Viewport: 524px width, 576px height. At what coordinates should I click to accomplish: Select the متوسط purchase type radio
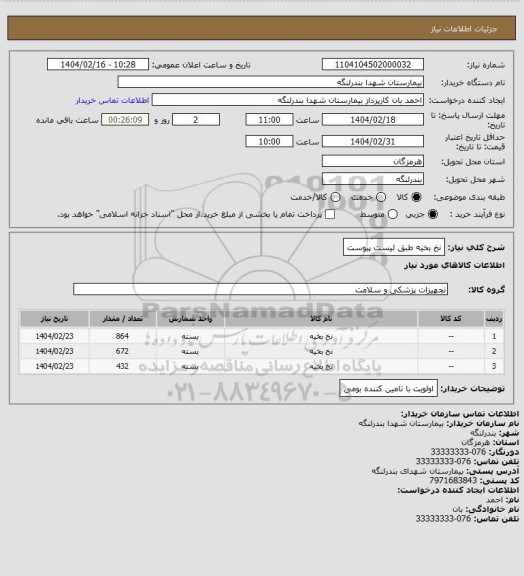tap(393, 214)
